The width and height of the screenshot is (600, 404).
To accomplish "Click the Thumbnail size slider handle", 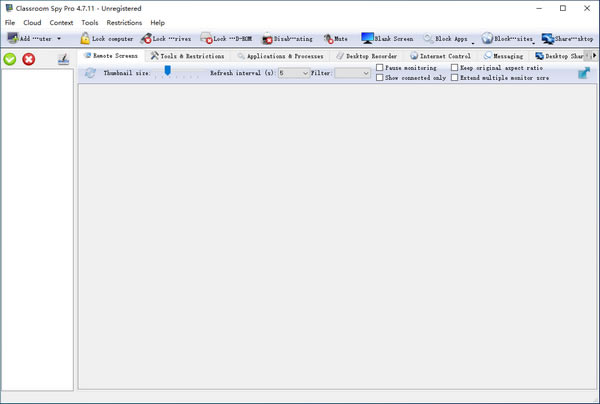I will point(167,70).
